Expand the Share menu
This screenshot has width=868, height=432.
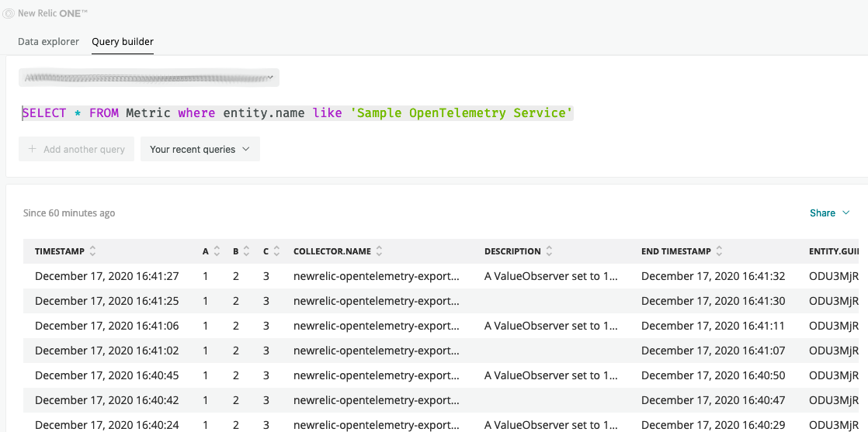point(829,213)
